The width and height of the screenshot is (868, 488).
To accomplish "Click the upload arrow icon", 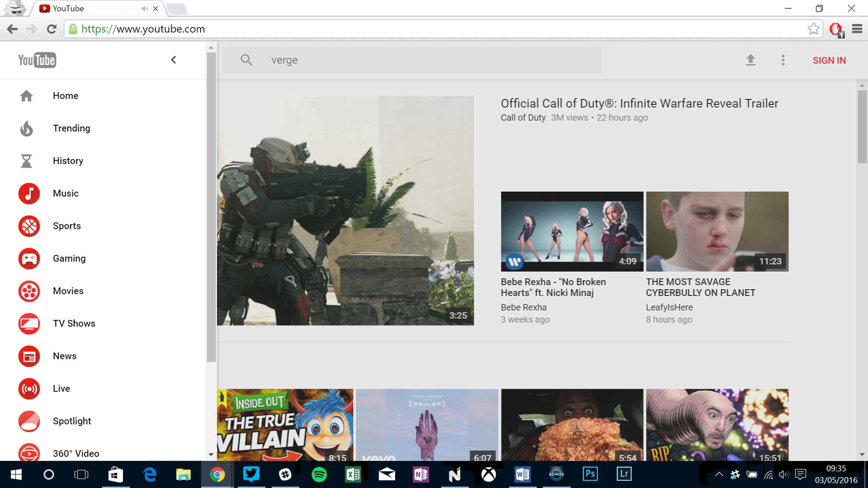I will pos(751,60).
